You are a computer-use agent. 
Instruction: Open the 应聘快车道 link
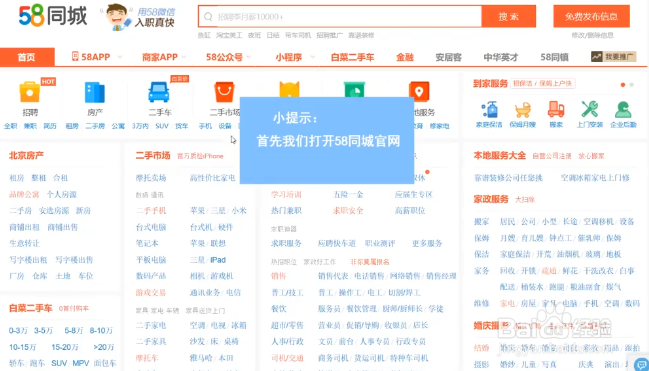click(337, 243)
